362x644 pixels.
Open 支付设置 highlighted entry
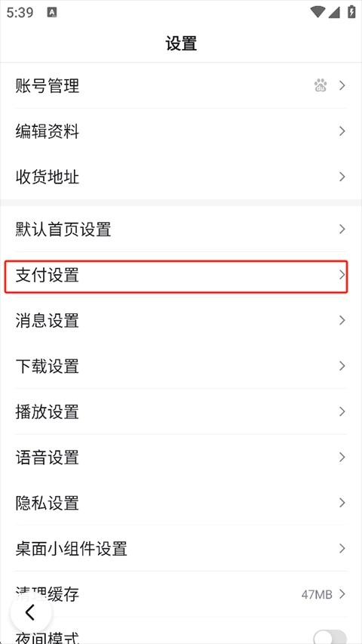176,276
